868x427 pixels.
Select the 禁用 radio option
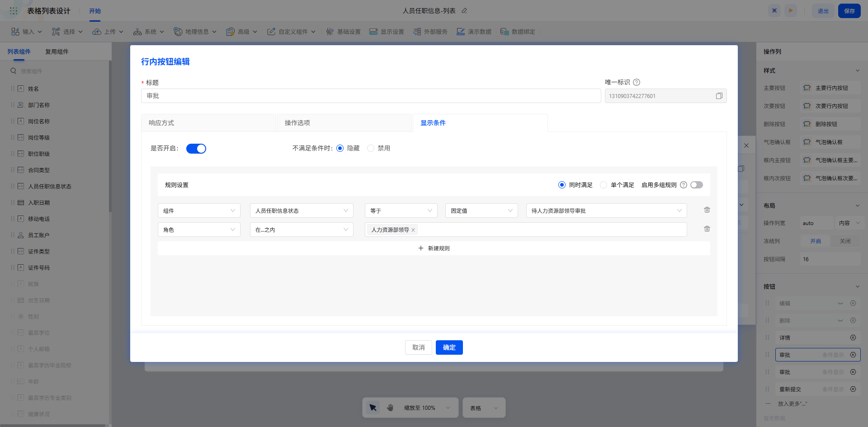(371, 148)
